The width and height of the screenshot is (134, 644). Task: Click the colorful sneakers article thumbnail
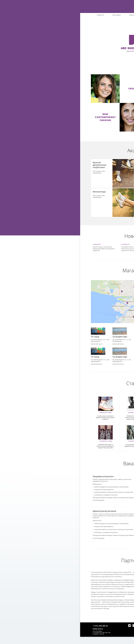click(105, 404)
